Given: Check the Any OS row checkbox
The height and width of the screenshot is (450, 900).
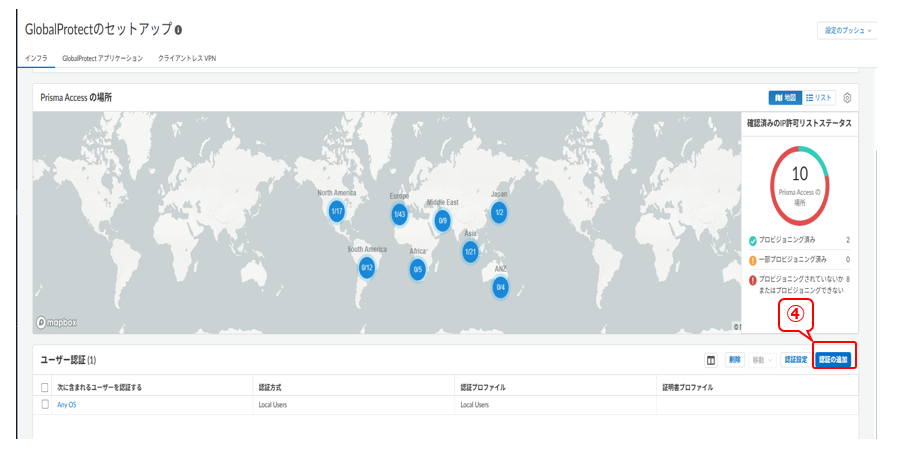Looking at the screenshot, I should 45,405.
